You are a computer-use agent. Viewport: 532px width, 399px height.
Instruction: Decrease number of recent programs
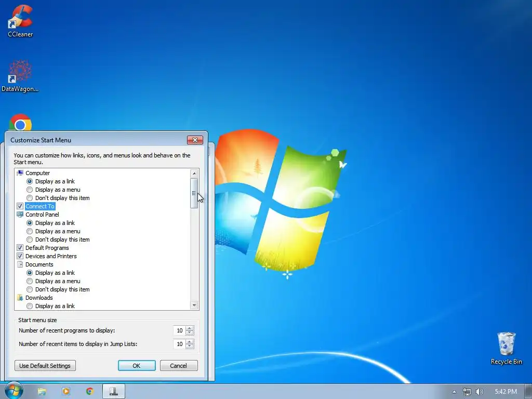coord(190,333)
